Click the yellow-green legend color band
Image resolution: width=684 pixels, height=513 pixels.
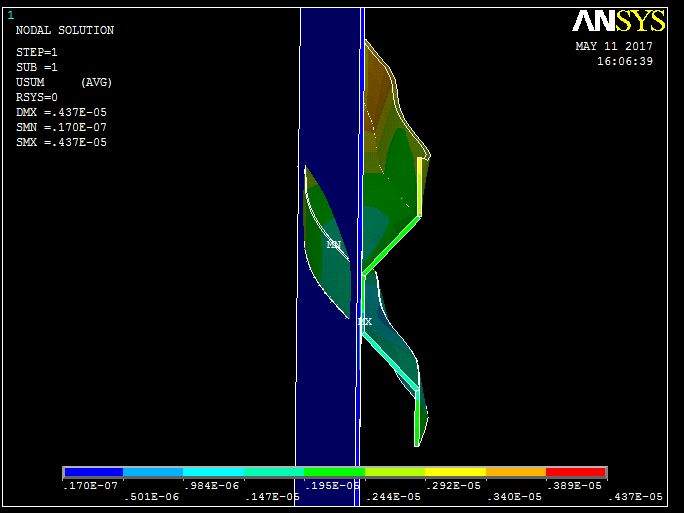click(x=395, y=472)
